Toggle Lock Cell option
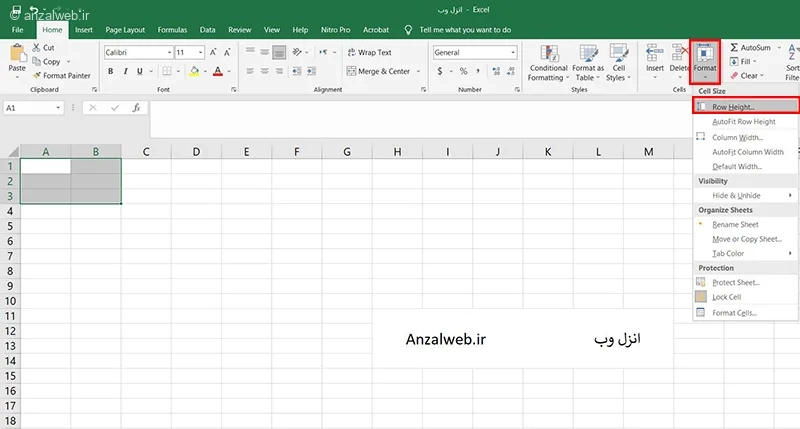Image resolution: width=800 pixels, height=429 pixels. tap(745, 297)
